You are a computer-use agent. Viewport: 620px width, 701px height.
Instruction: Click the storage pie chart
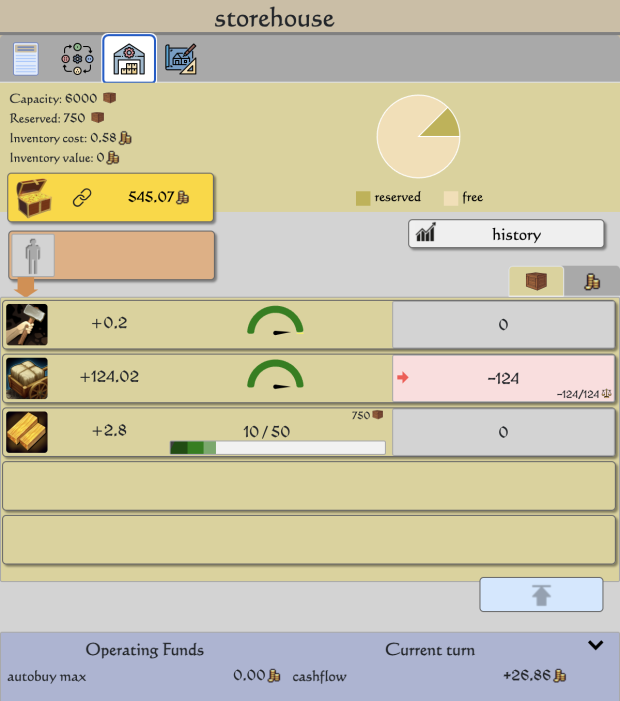click(x=418, y=136)
